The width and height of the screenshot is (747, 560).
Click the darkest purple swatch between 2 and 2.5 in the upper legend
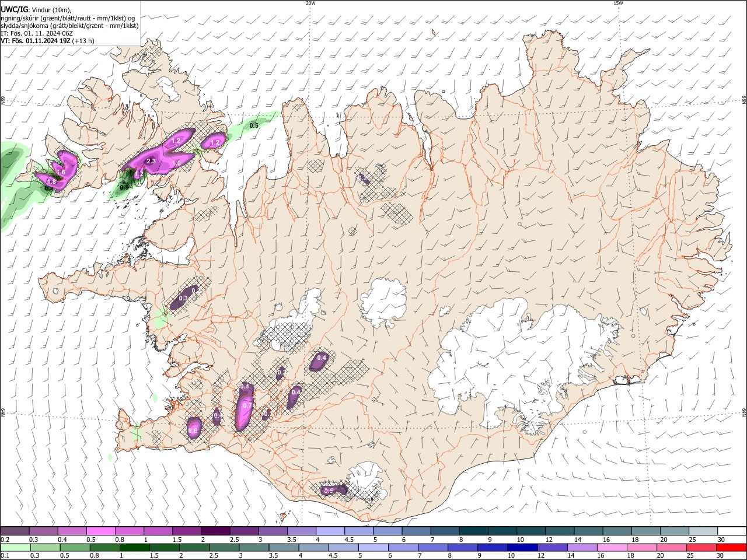(215, 531)
